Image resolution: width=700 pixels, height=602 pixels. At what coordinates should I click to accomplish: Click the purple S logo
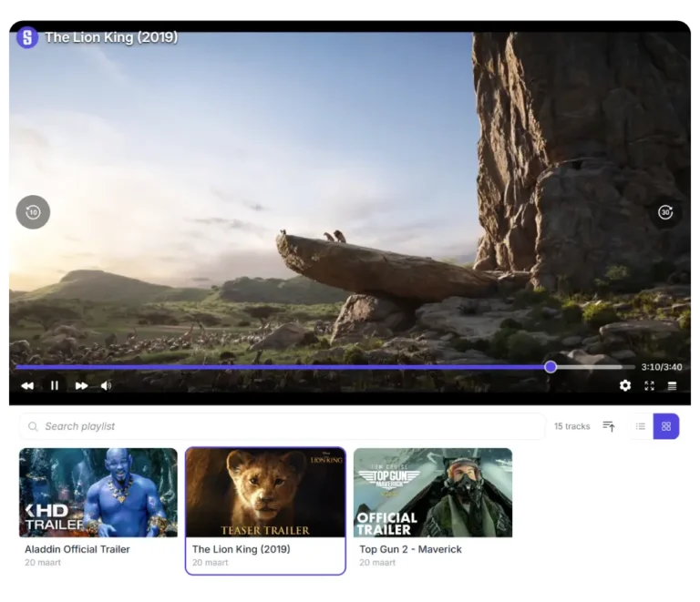coord(27,37)
